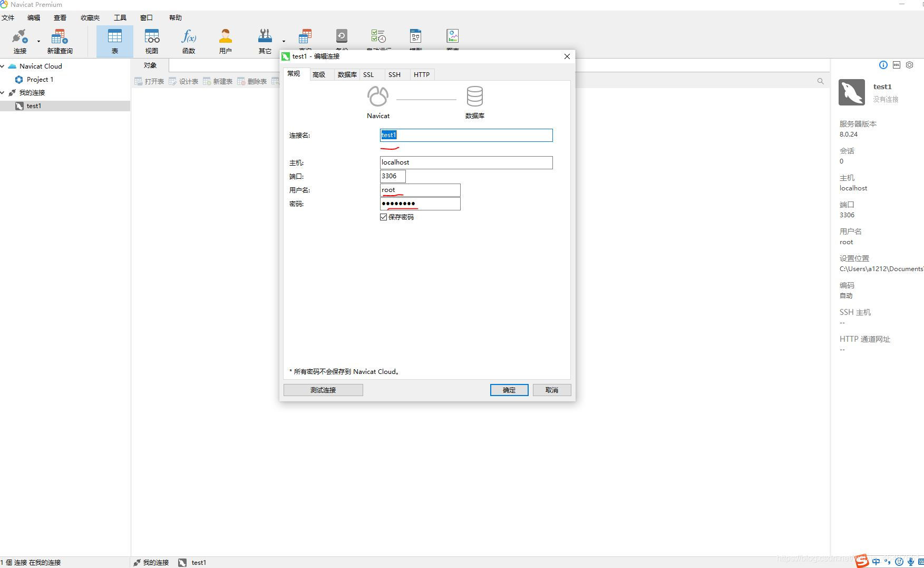Screen dimensions: 924x568
Task: Switch to the SSH tab
Action: tap(394, 74)
